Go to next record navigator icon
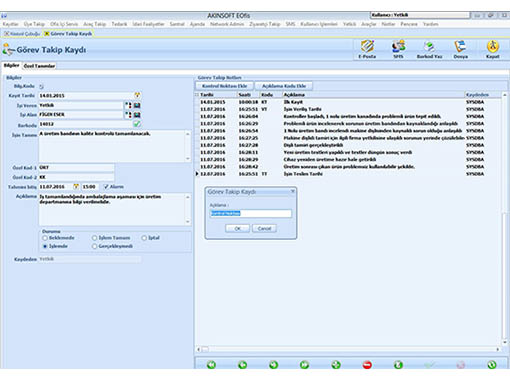This screenshot has height=380, width=510. pos(273,365)
